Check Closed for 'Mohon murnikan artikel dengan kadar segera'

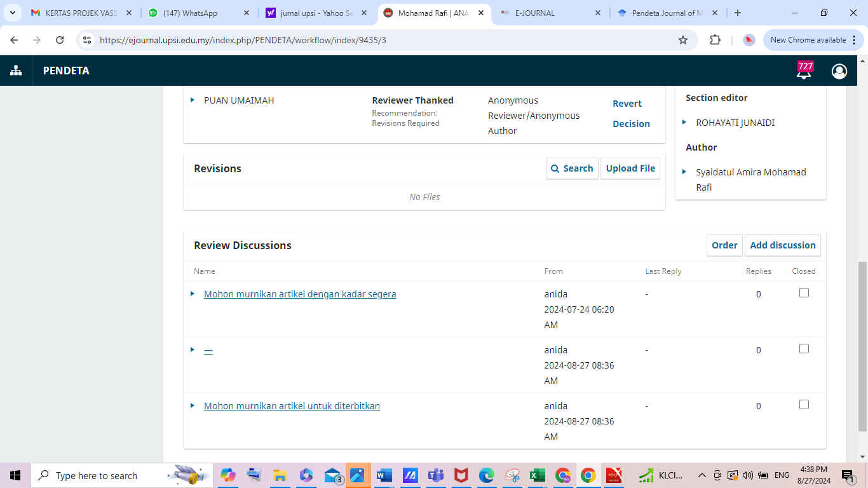point(804,293)
